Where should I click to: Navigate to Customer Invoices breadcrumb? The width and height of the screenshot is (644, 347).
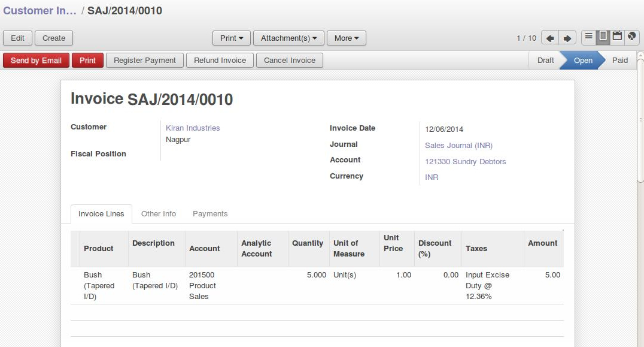point(38,10)
